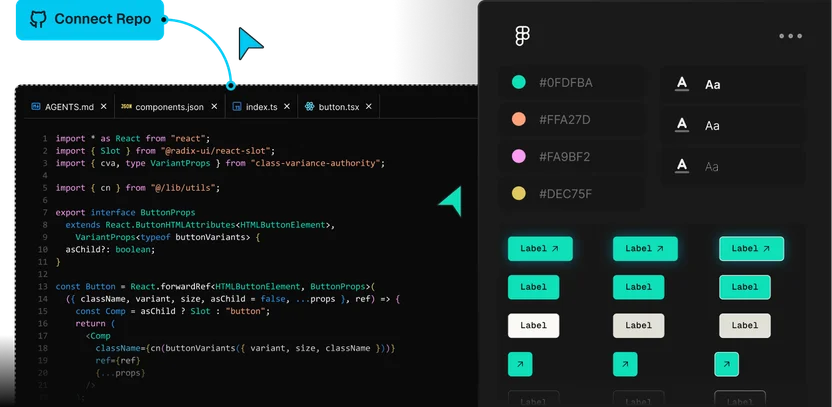
Task: Click the arrow icon button in the middle column
Action: [x=625, y=365]
